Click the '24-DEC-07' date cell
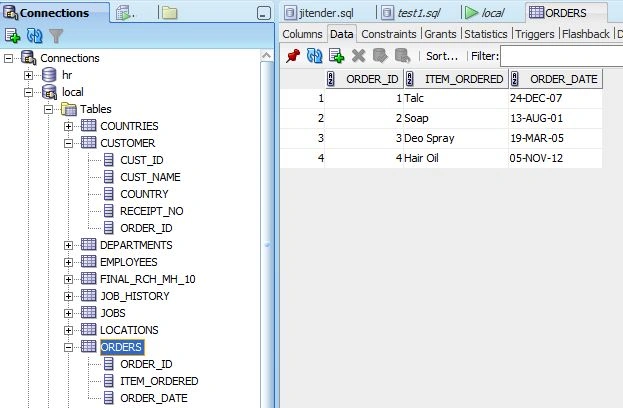623x408 pixels. point(555,98)
